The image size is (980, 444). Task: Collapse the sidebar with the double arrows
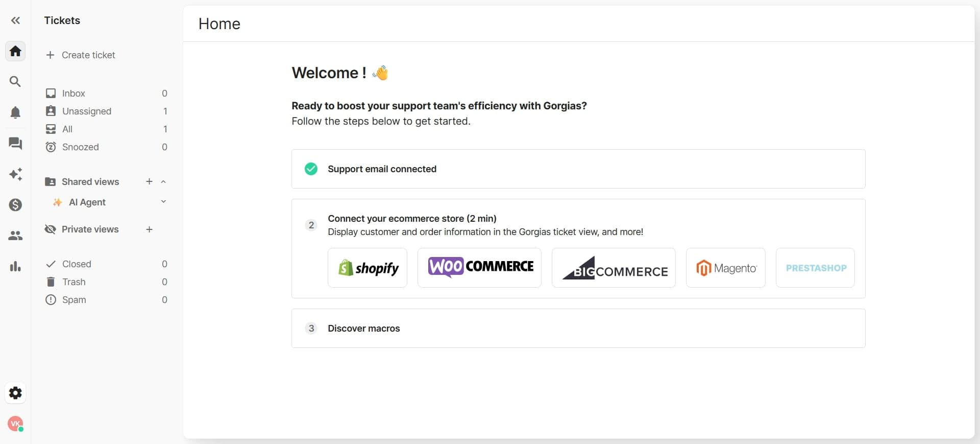pos(15,20)
